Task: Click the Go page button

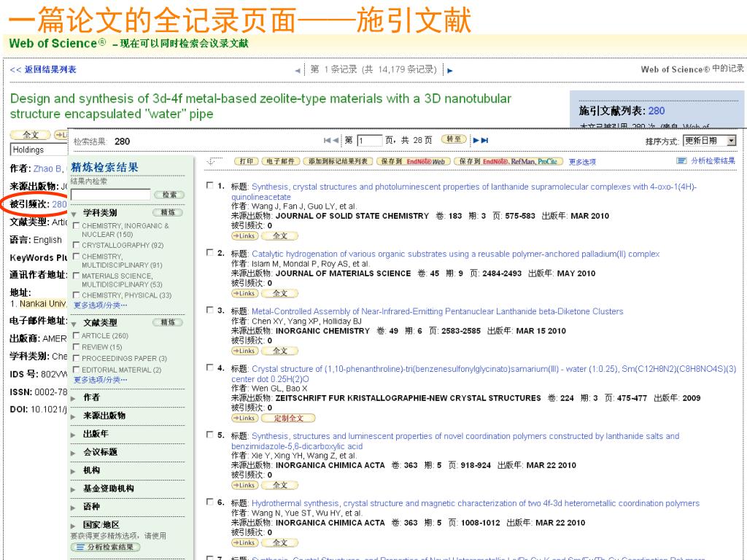Action: coord(454,139)
